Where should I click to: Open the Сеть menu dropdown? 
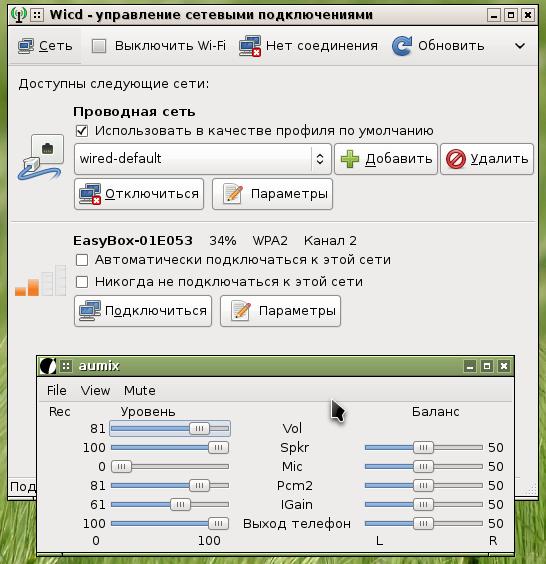coord(45,46)
